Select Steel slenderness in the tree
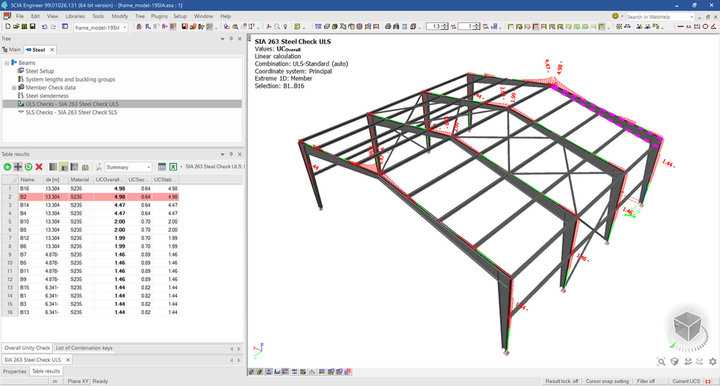The image size is (720, 386). pos(47,96)
